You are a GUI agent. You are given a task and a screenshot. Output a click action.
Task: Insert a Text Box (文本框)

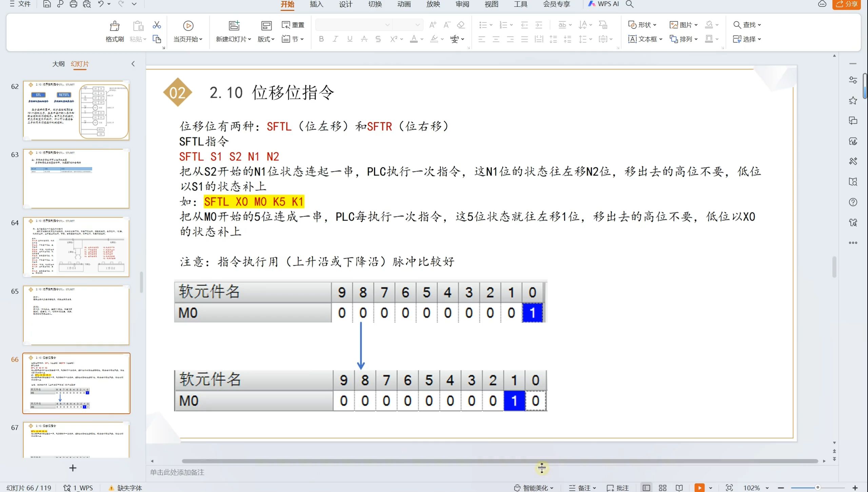point(645,39)
